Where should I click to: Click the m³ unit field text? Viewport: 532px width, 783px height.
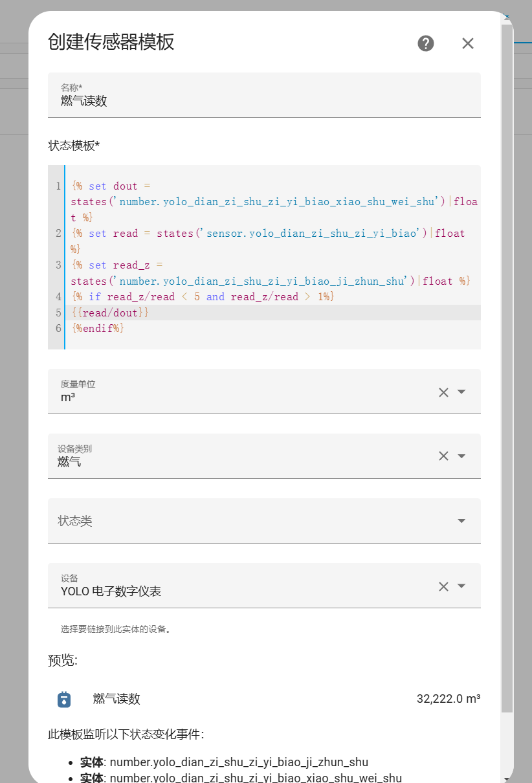point(68,397)
